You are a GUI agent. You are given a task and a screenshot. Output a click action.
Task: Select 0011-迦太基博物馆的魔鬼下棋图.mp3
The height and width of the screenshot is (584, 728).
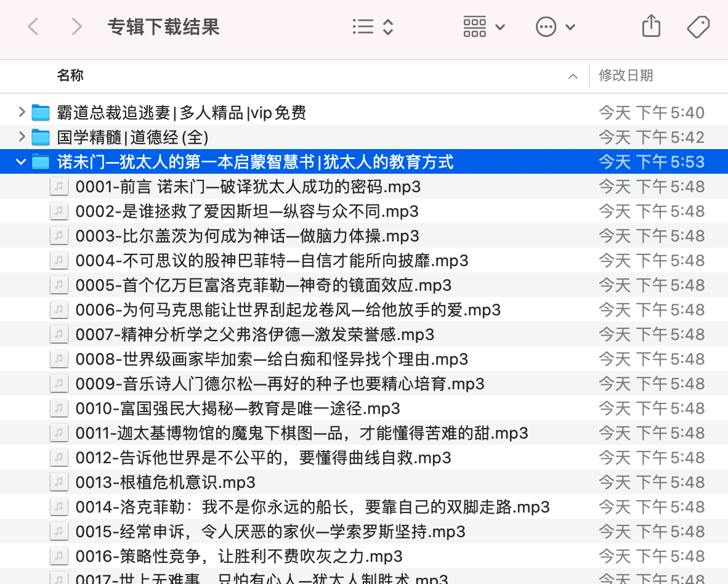[x=302, y=432]
